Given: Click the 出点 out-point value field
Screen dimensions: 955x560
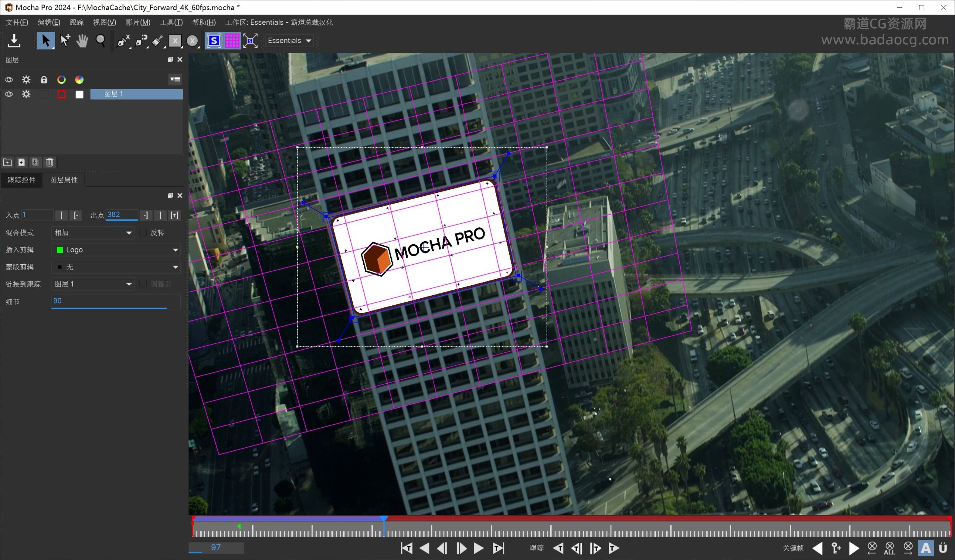Looking at the screenshot, I should point(122,215).
